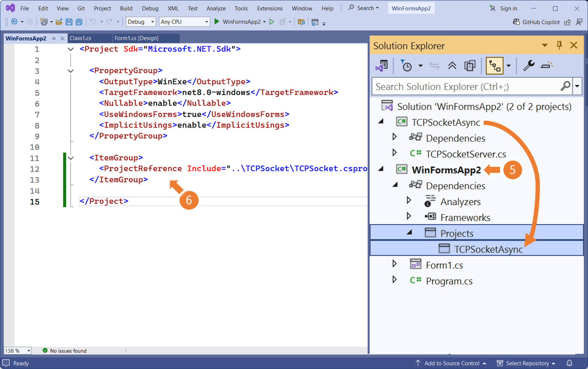Click the Redo arrow icon
Viewport: 588px width, 369px height.
tap(109, 22)
